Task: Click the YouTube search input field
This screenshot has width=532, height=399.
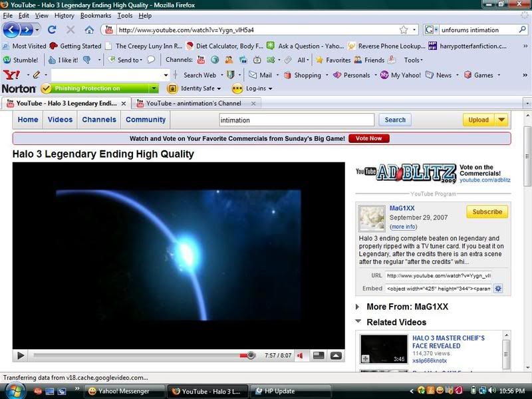Action: click(x=297, y=120)
